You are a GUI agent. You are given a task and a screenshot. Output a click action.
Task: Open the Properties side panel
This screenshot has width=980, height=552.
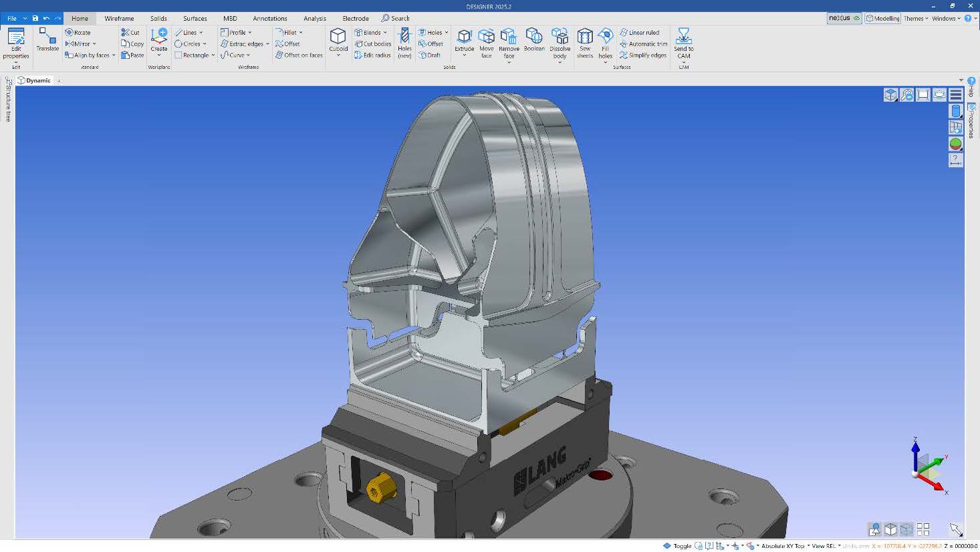(971, 120)
